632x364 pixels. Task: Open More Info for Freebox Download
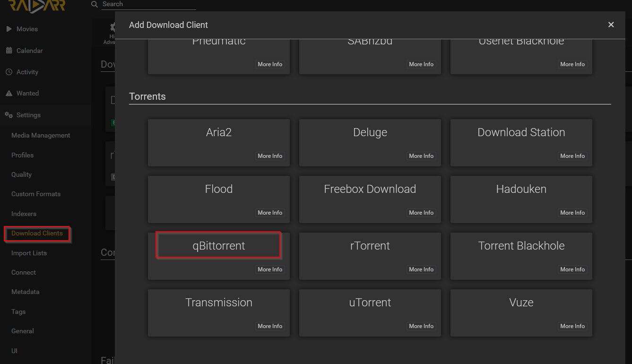[x=421, y=213]
